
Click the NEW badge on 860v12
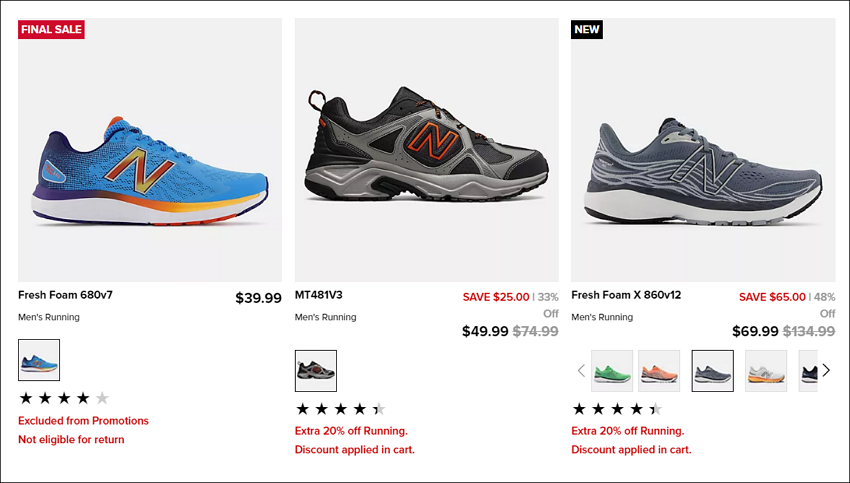tap(587, 29)
